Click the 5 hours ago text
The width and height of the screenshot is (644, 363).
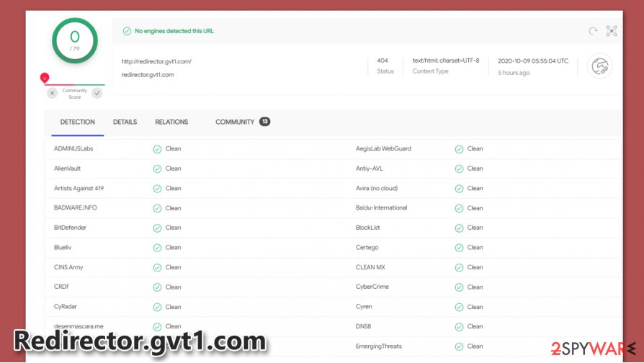click(x=514, y=73)
